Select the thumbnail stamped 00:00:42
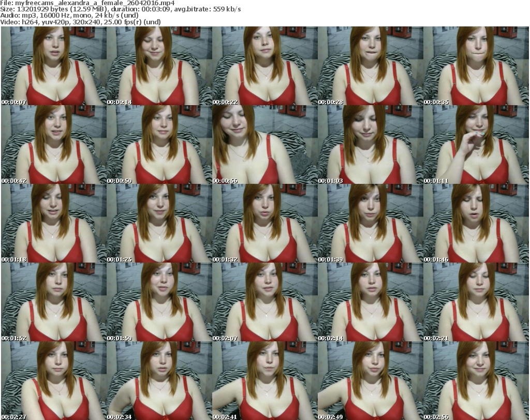The width and height of the screenshot is (530, 420). [54, 144]
